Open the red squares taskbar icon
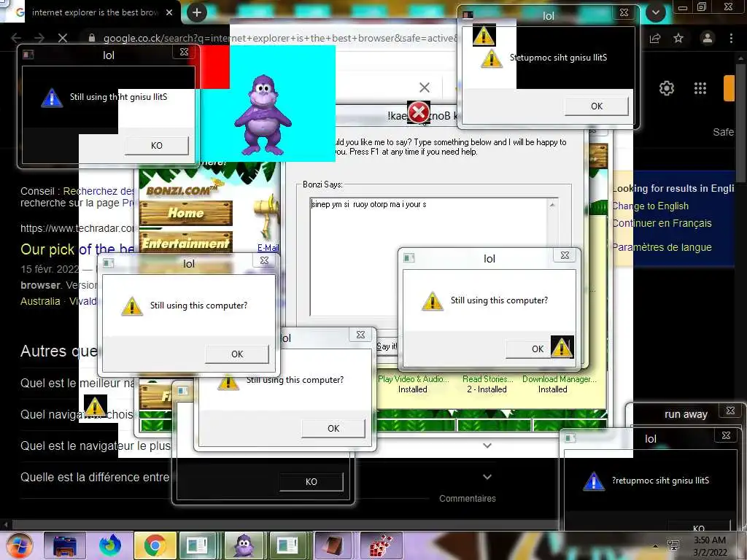 point(381,545)
